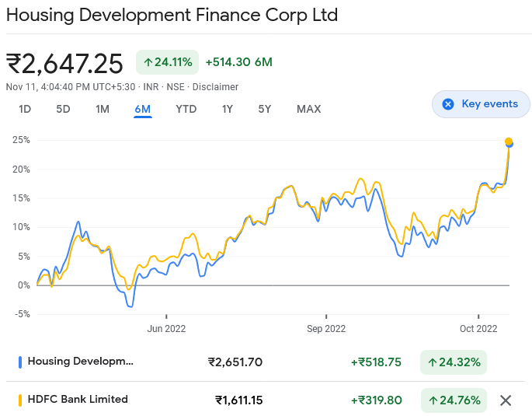Open HDFC Bank Limited stock details
The height and width of the screenshot is (416, 532).
coord(78,400)
